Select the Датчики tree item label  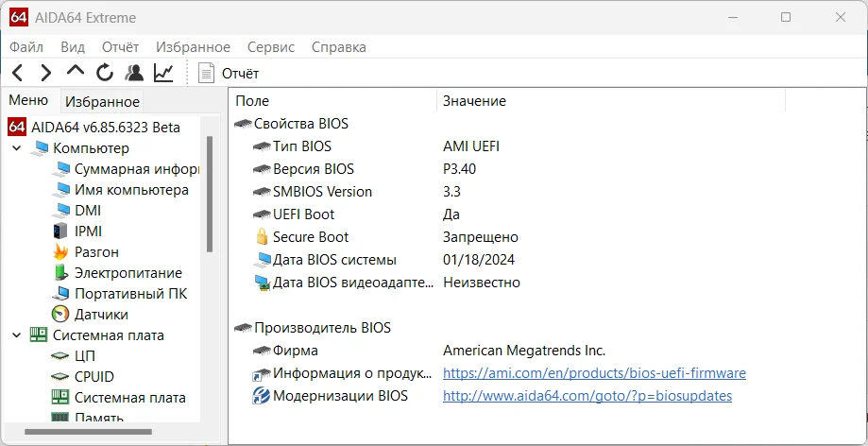101,314
